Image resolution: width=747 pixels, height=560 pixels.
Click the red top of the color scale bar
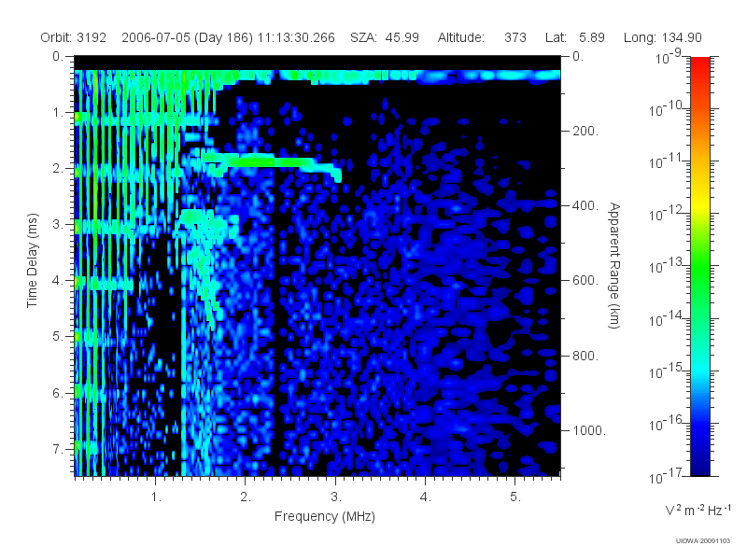699,64
